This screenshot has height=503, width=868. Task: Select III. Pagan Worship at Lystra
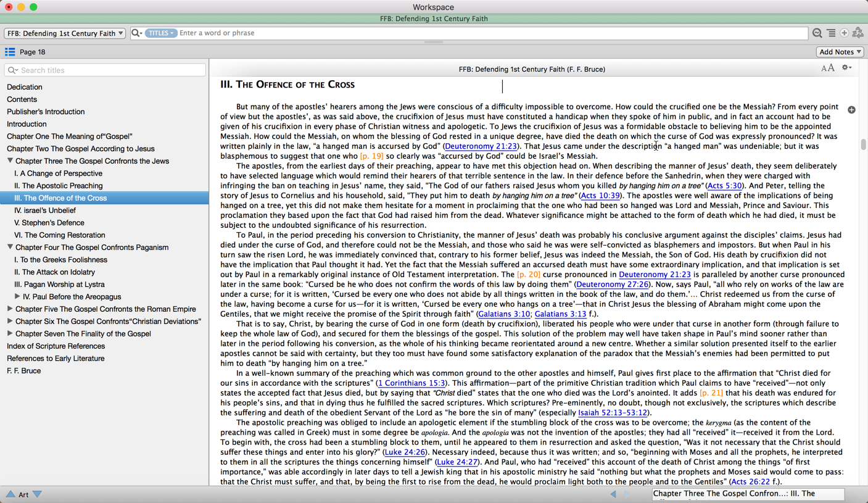[59, 285]
